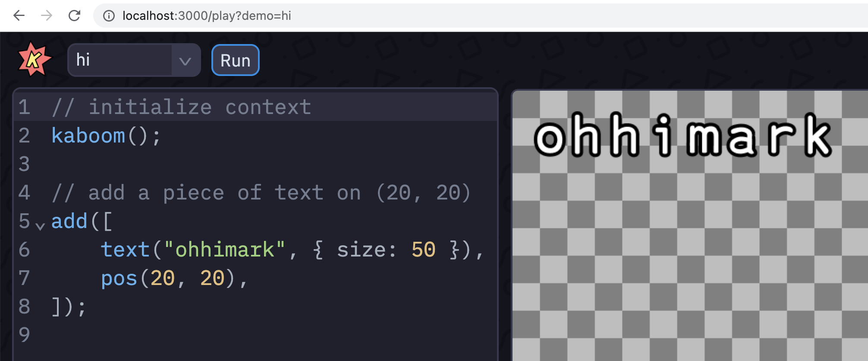The height and width of the screenshot is (361, 868).
Task: Click the closing "]);" on line 8
Action: [x=69, y=307]
